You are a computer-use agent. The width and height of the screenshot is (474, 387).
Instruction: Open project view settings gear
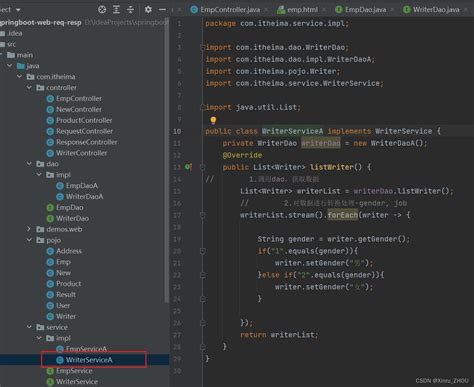(148, 10)
